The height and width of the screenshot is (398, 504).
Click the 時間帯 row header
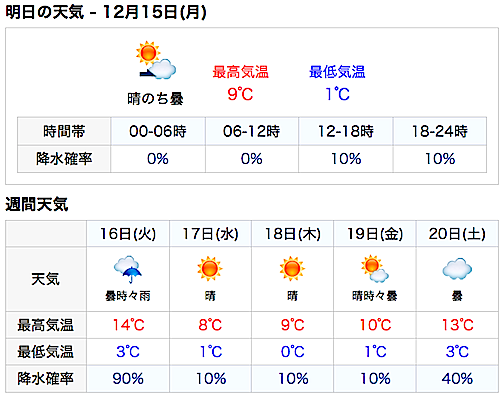(64, 131)
